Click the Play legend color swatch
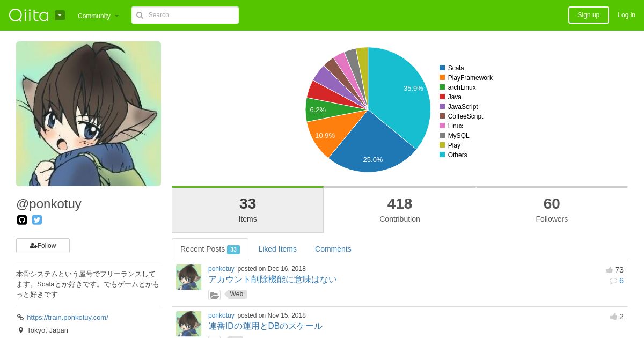This screenshot has width=644, height=338. 442,145
